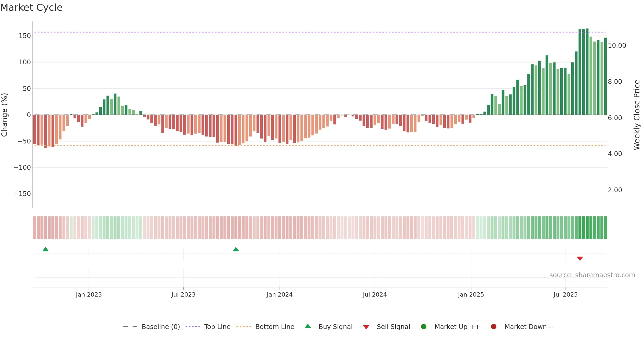Click the green Buy Signal legend triangle icon

[308, 326]
